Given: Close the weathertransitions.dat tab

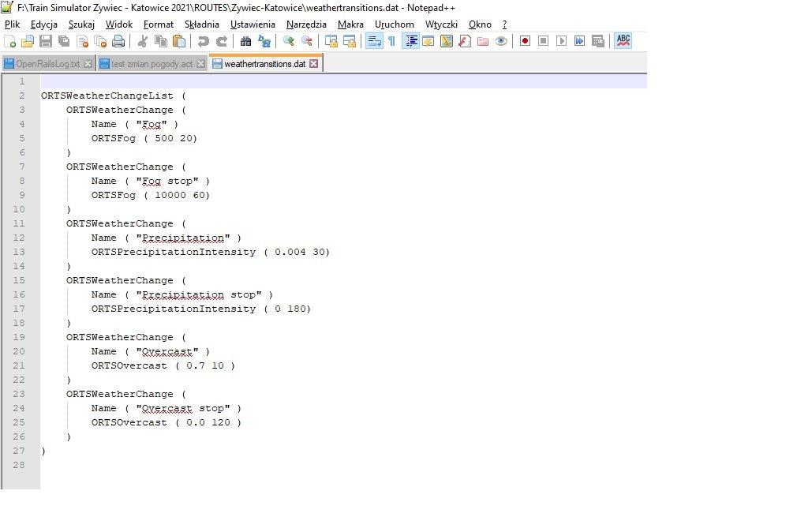Looking at the screenshot, I should [314, 64].
